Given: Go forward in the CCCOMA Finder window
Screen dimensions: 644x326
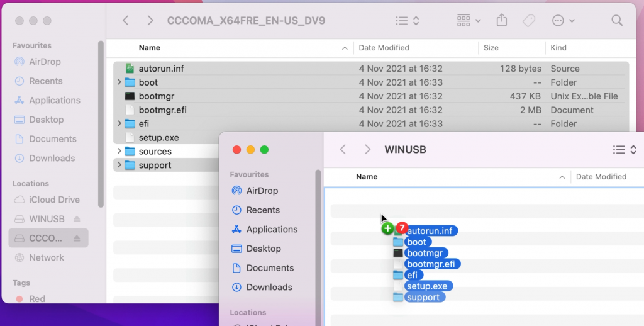Looking at the screenshot, I should [150, 21].
